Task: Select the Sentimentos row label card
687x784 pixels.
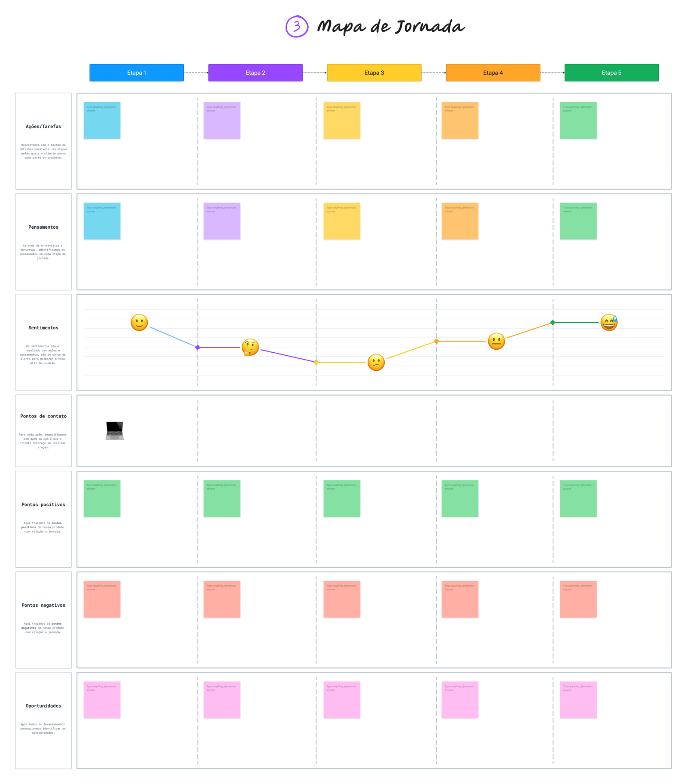Action: [x=43, y=342]
